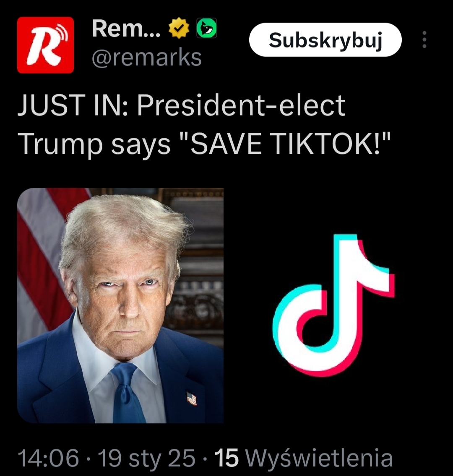
Task: Click the bold 15 view count number
Action: (226, 458)
